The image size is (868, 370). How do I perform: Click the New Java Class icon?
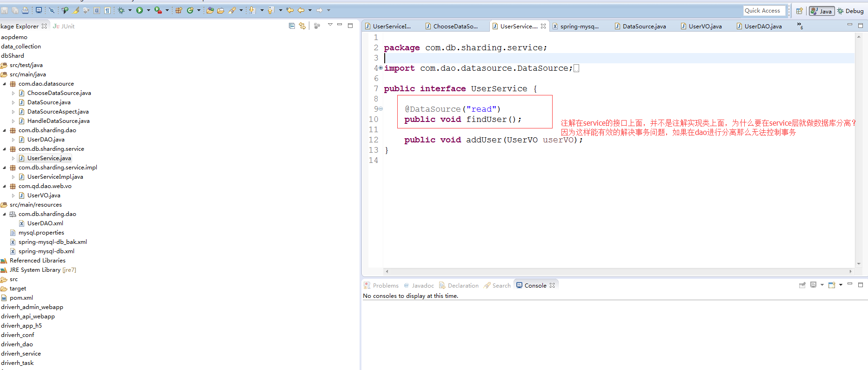pos(190,10)
